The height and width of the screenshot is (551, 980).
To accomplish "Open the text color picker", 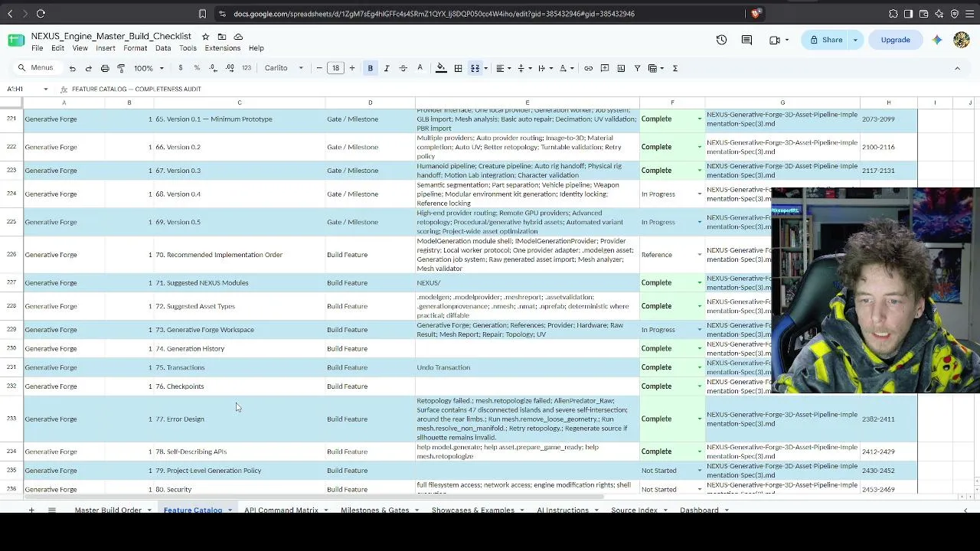I will [420, 68].
